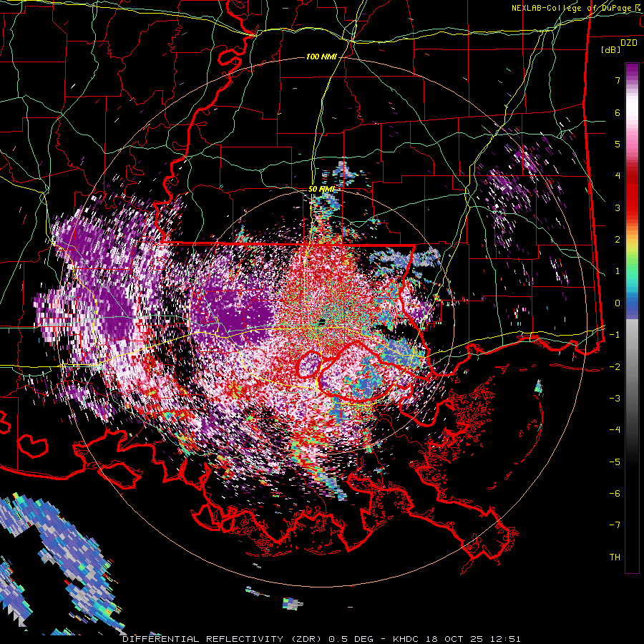
Task: Click the 5 value on the colorbar
Action: [618, 144]
